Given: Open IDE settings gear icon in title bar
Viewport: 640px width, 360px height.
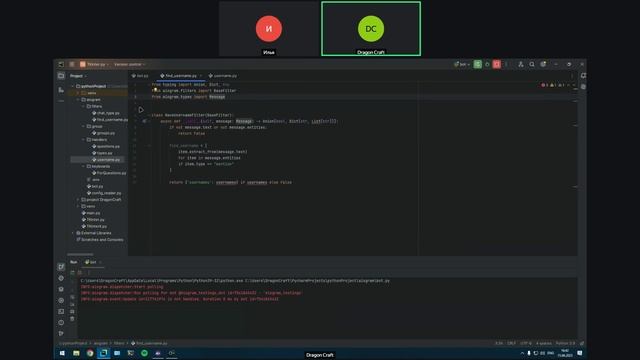Looking at the screenshot, I should [543, 64].
